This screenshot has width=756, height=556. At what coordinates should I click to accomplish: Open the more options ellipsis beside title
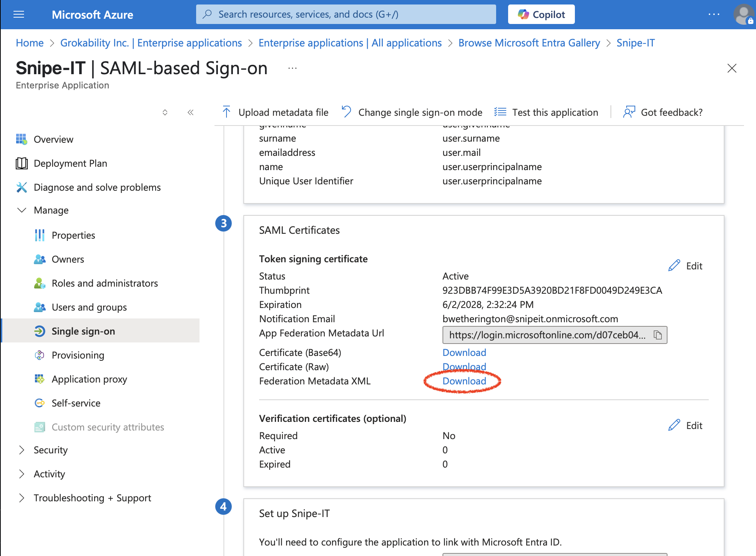coord(292,69)
